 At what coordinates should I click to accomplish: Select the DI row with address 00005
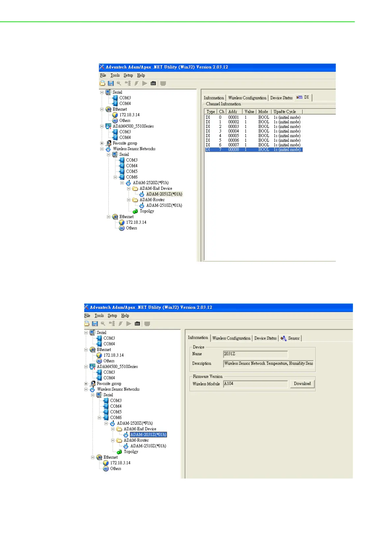pyautogui.click(x=253, y=136)
